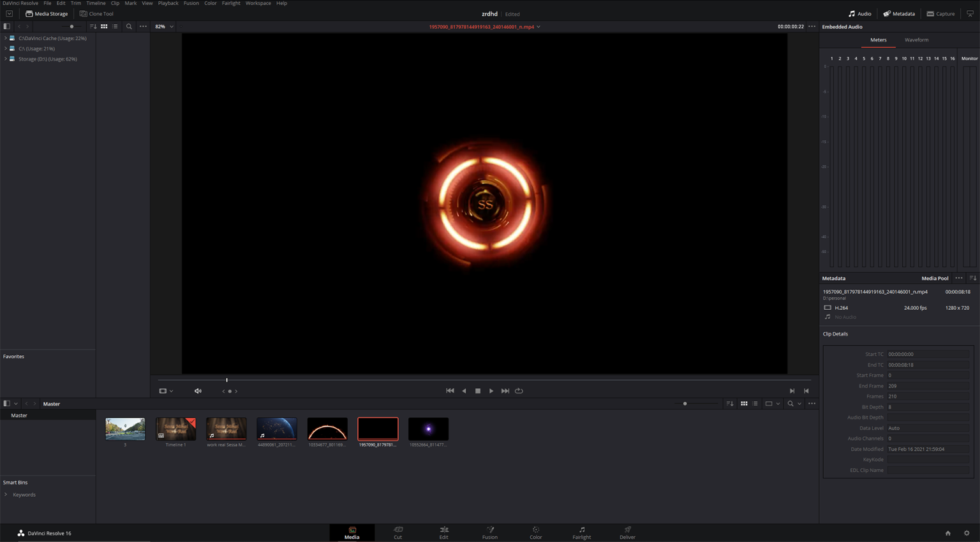Open the Clone Tool
The width and height of the screenshot is (980, 542).
coord(96,13)
